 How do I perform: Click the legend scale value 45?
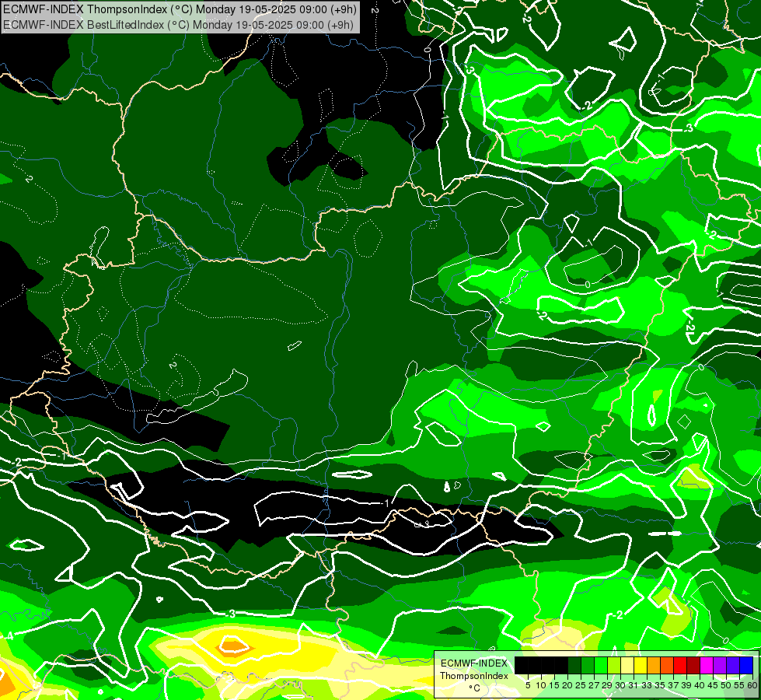(x=714, y=685)
